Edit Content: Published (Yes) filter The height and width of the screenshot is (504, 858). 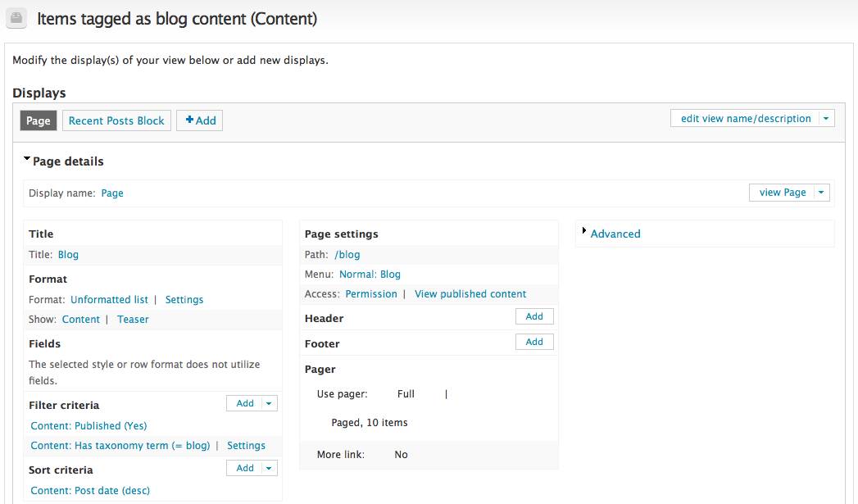point(89,426)
